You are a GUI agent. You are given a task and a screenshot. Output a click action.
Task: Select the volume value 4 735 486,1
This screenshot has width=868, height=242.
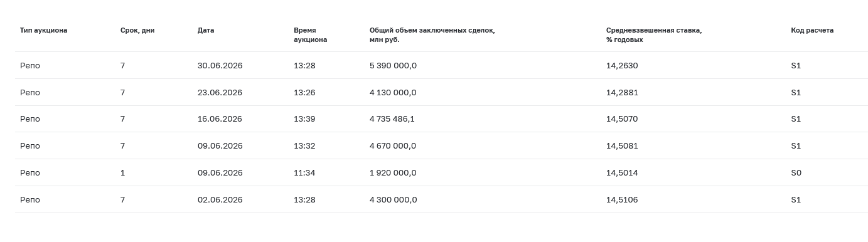click(x=392, y=118)
